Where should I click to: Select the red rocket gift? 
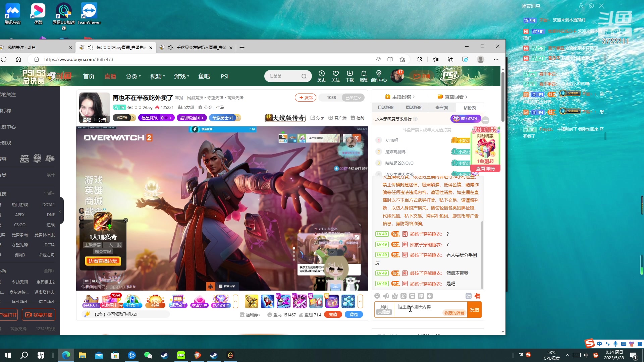pos(268,301)
